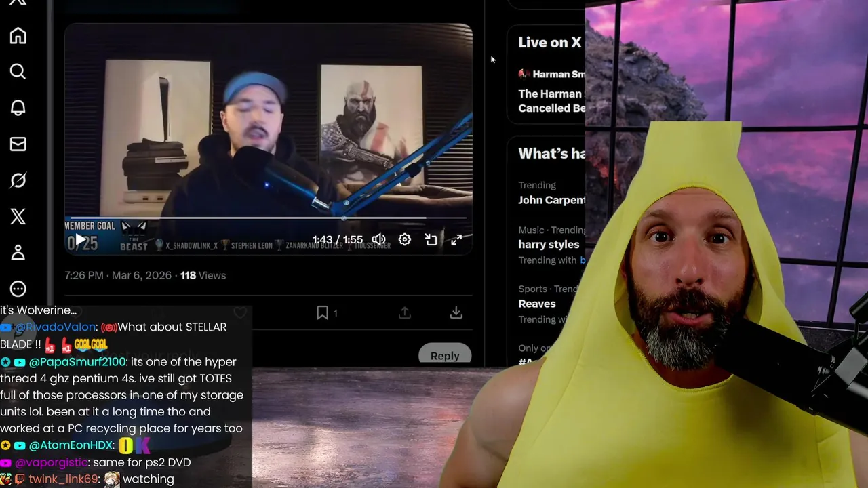The image size is (868, 488).
Task: Click the Live on X heading
Action: click(549, 42)
